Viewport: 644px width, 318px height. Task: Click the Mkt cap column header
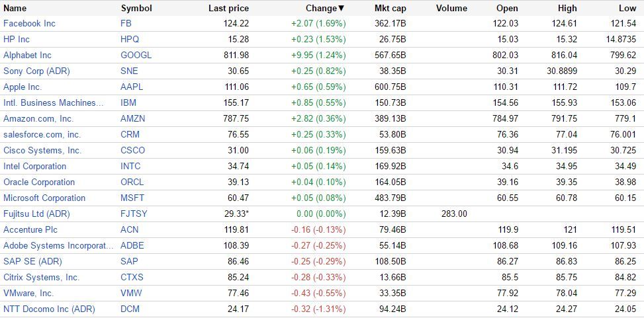[390, 9]
